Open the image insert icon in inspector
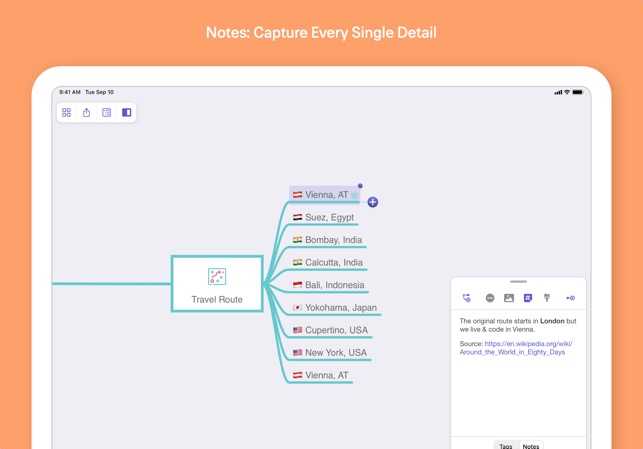The width and height of the screenshot is (643, 449). (x=509, y=298)
